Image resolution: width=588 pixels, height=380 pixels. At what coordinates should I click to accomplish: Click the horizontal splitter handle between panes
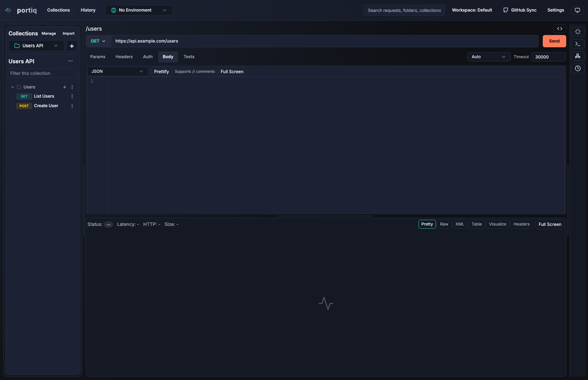coord(326,216)
